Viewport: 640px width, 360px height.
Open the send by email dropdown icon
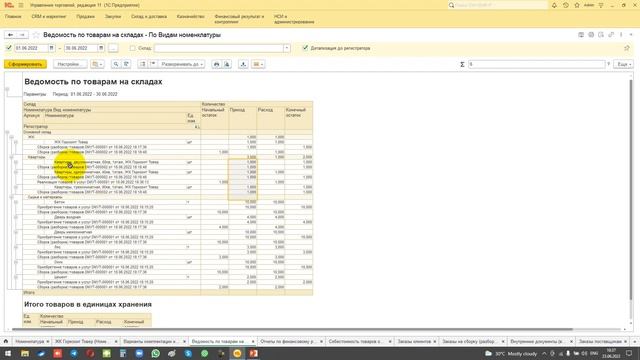tap(258, 64)
